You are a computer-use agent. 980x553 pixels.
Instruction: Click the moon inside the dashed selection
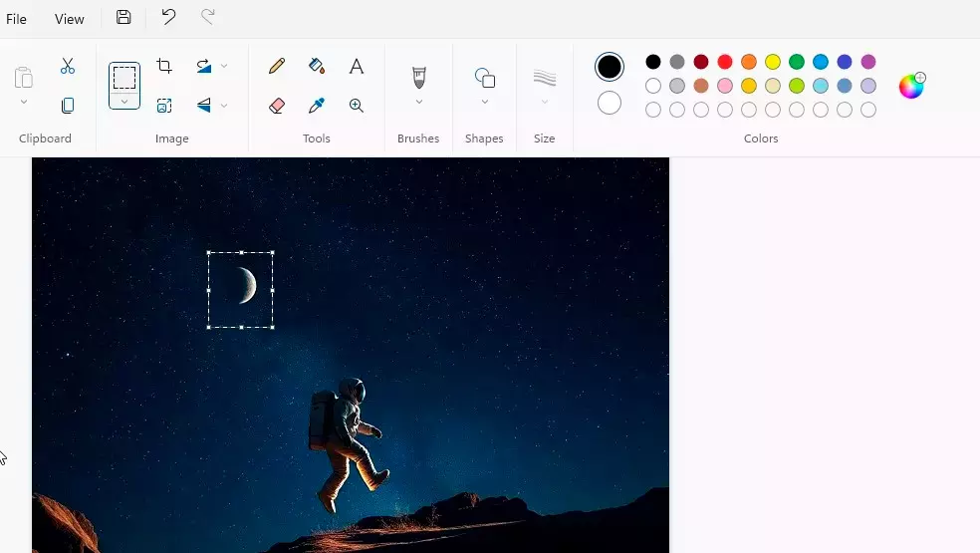pyautogui.click(x=248, y=285)
